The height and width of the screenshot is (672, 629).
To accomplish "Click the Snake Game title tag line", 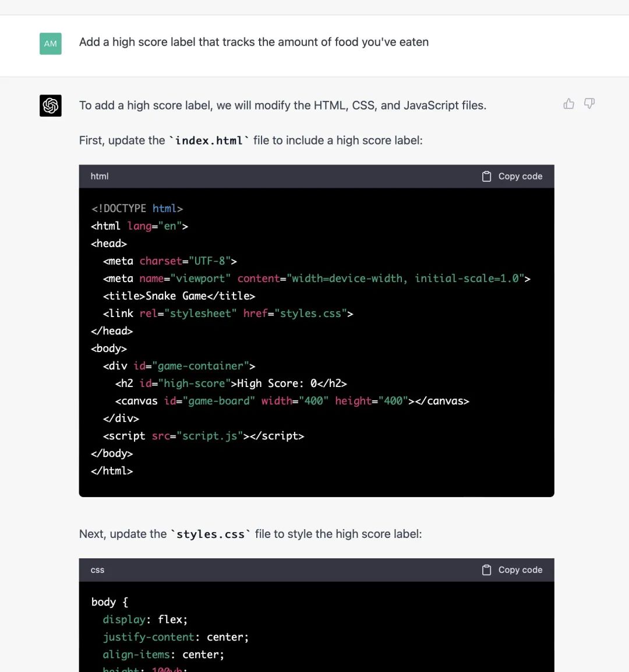I will click(179, 295).
